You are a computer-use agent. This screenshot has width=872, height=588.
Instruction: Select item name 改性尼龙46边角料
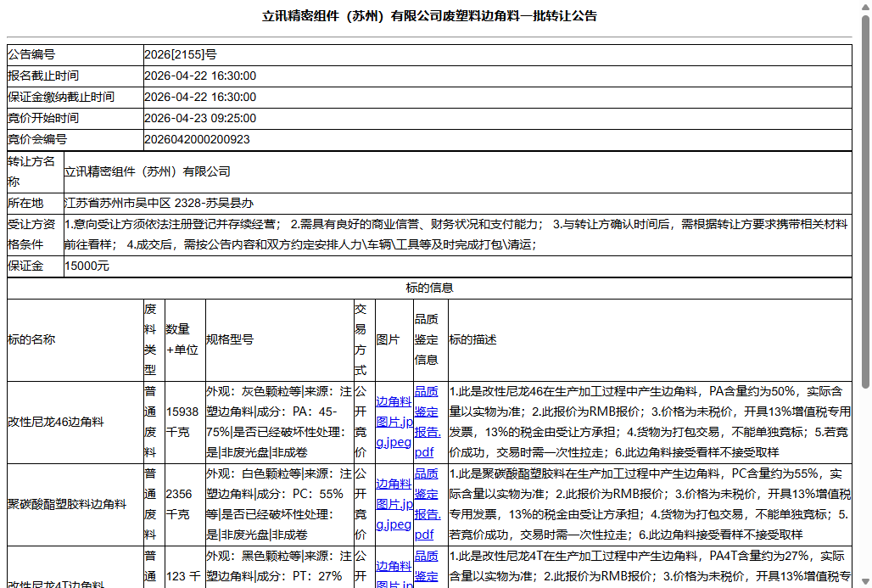point(56,423)
